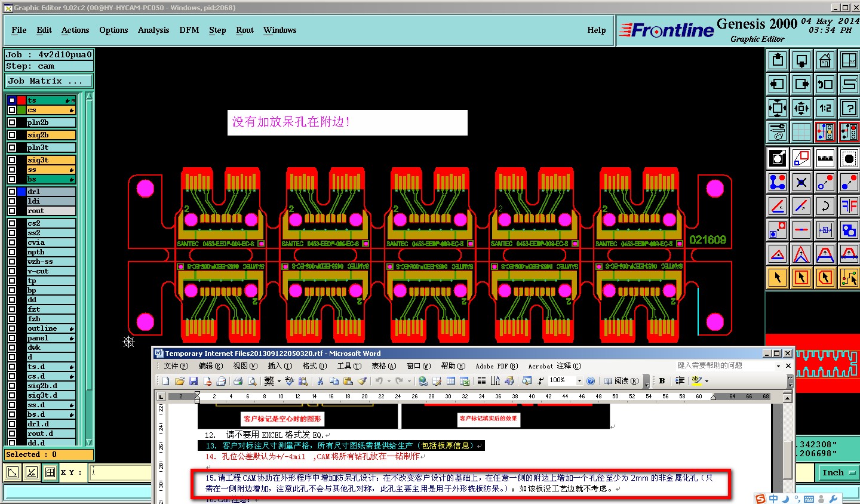
Task: Toggle checkbox for layer panel
Action: pyautogui.click(x=12, y=338)
